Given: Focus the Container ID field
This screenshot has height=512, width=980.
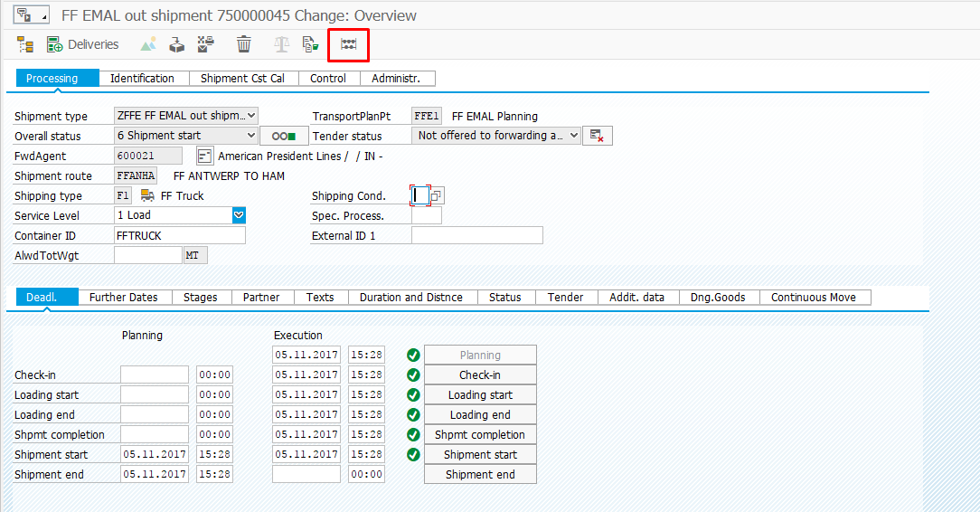Looking at the screenshot, I should 180,236.
